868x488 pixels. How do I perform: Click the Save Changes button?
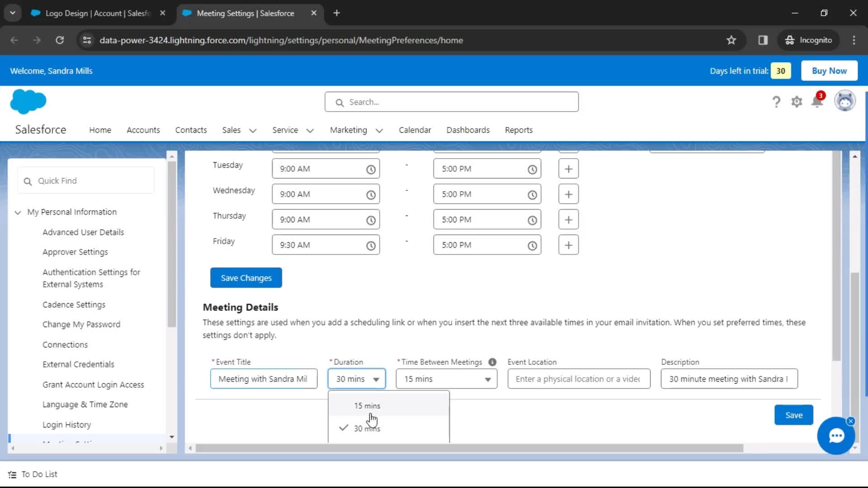tap(246, 277)
